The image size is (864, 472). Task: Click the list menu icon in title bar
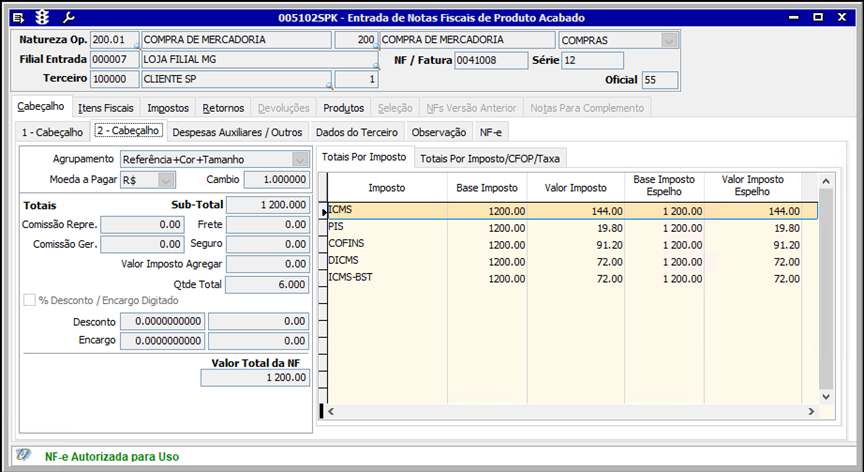coord(17,17)
